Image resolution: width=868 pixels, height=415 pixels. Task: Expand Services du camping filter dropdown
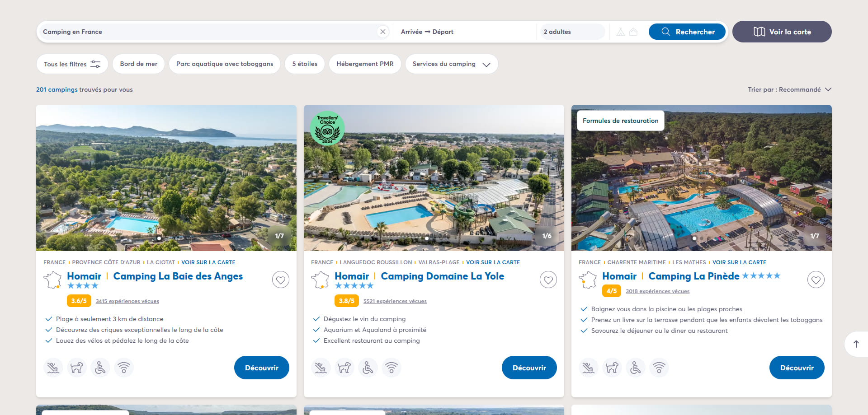coord(452,64)
